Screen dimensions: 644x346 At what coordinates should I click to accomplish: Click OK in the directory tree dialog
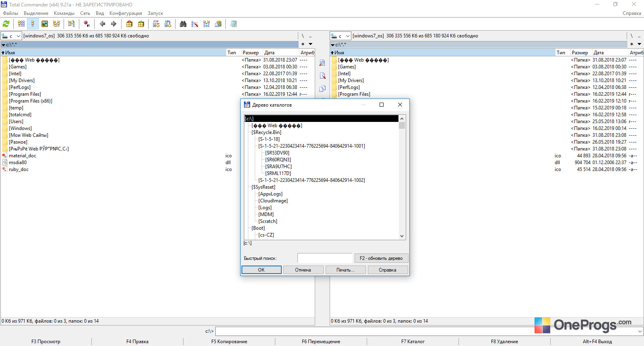pos(261,270)
